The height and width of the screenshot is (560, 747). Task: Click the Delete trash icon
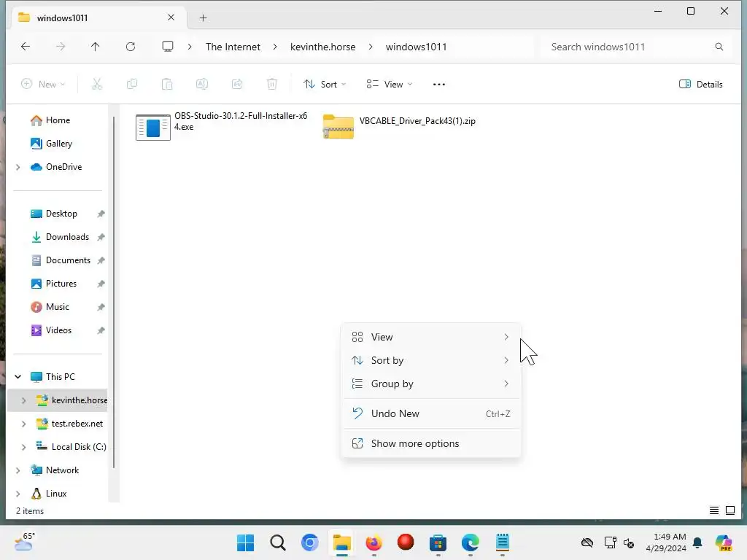271,85
